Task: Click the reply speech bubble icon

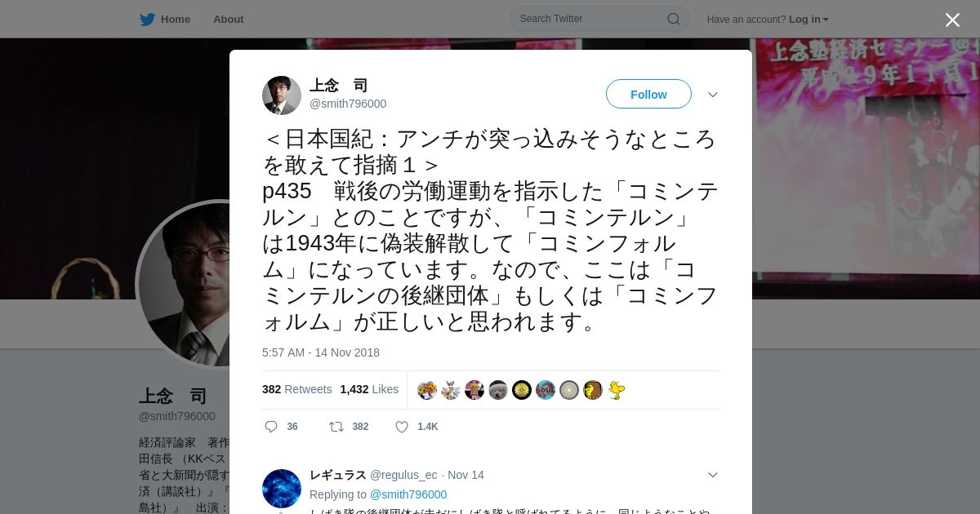Action: (271, 427)
